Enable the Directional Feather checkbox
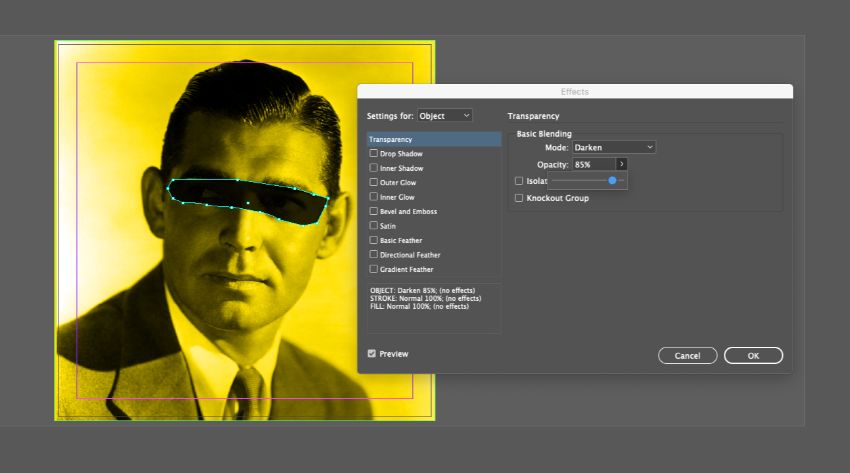Viewport: 850px width, 473px height. [x=374, y=255]
